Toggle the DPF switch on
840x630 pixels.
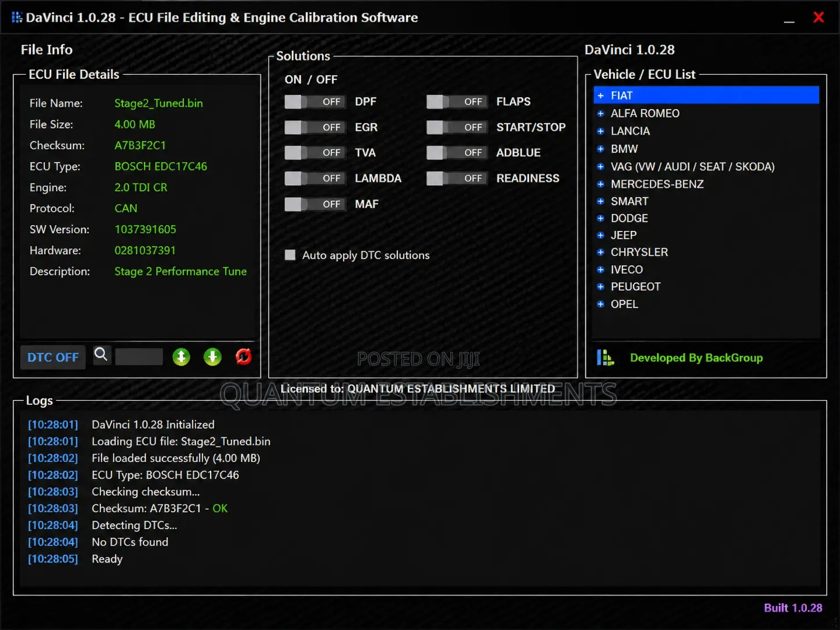click(x=315, y=102)
